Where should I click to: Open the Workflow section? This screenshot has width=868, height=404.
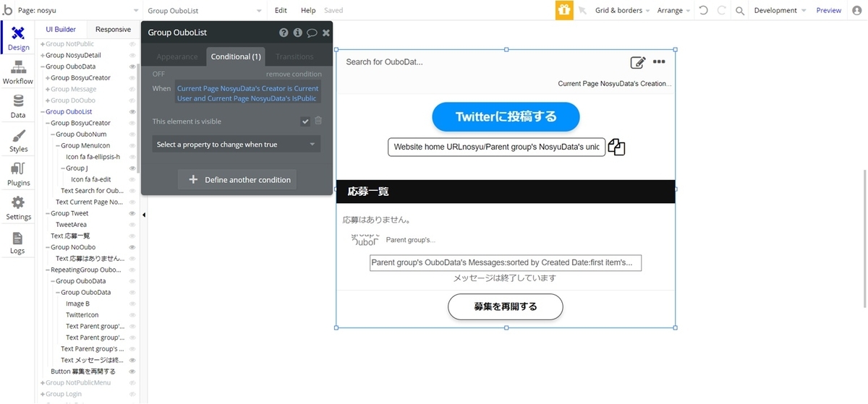(18, 73)
